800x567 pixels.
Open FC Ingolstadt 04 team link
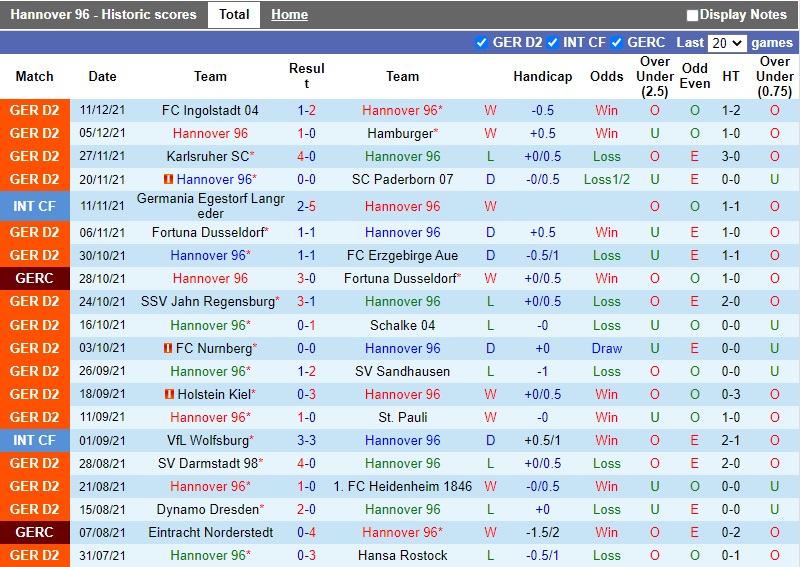point(210,110)
